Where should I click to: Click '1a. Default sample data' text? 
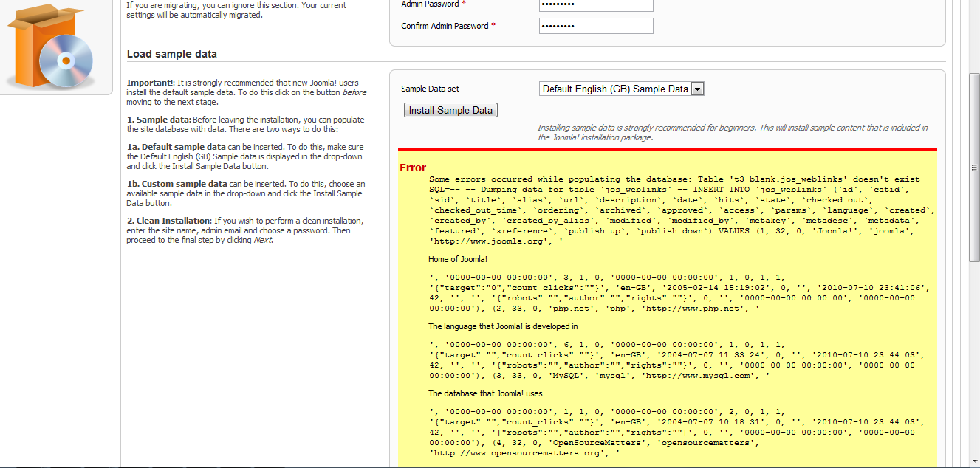[177, 147]
